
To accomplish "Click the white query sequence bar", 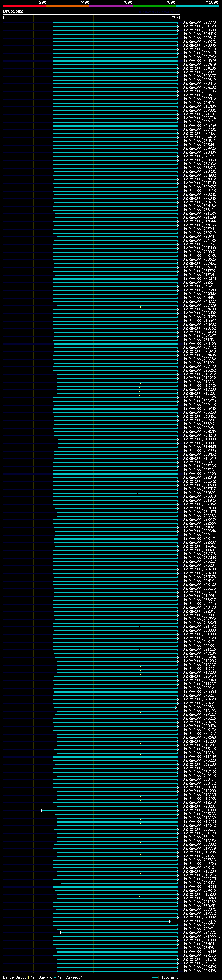I will coord(92,15).
